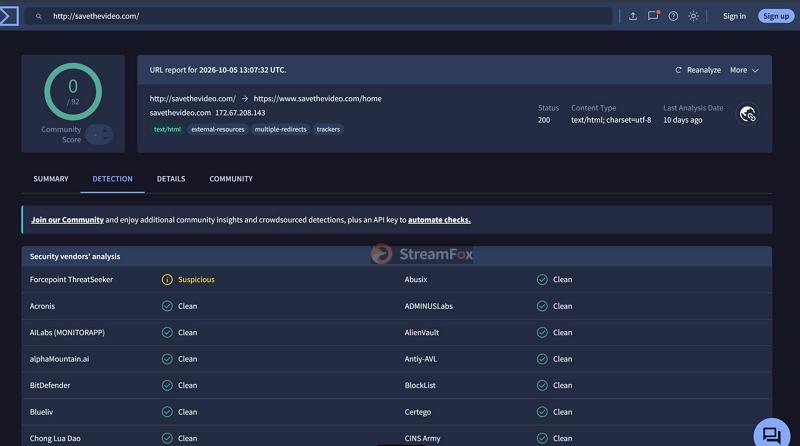Open the COMMUNITY tab
Screen dimensions: 800x446
pos(231,179)
